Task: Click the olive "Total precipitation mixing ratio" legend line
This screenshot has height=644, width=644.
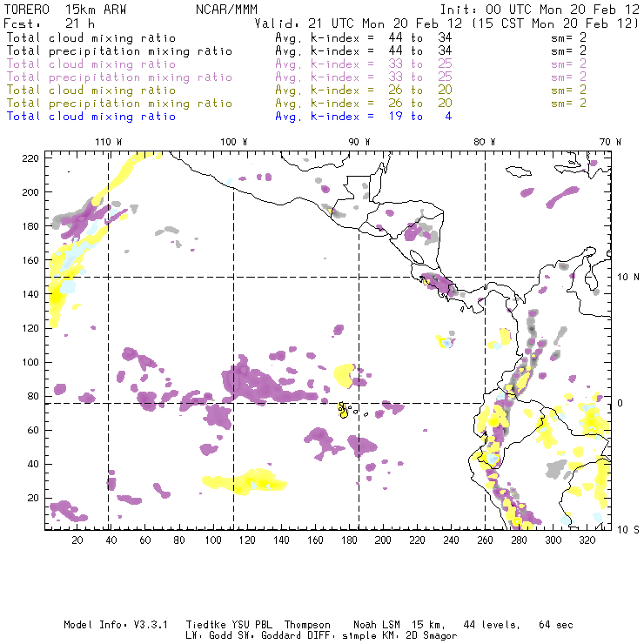Action: [119, 103]
